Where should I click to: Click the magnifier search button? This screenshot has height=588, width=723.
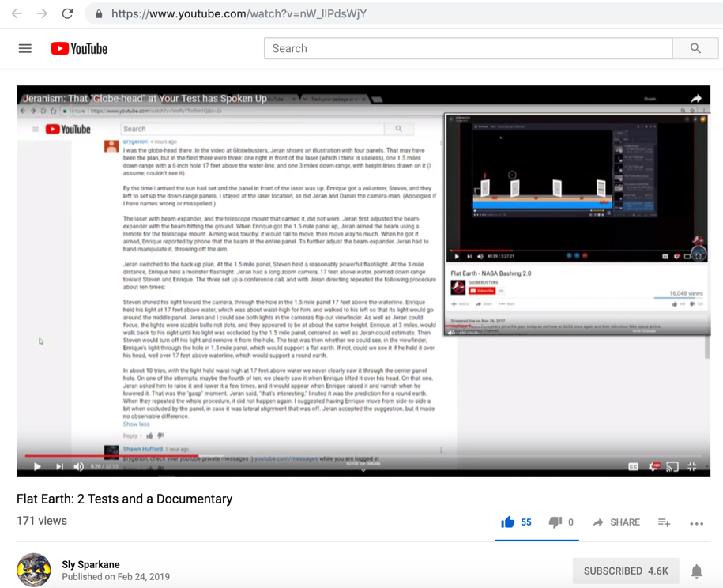(695, 48)
